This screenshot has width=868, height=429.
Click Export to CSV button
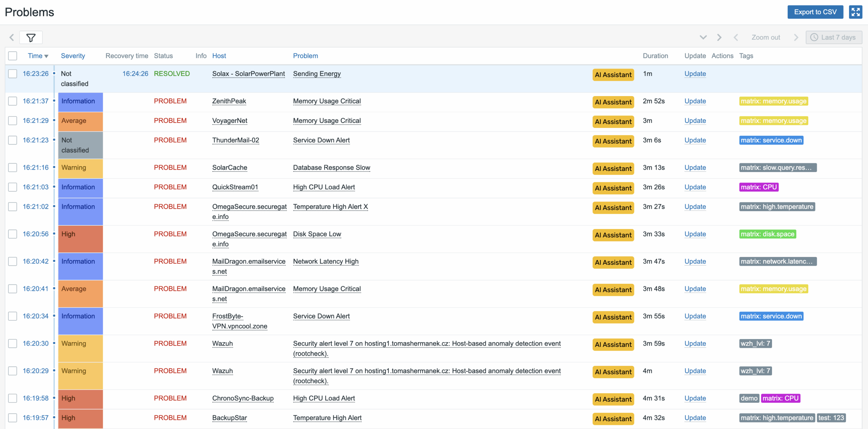[815, 12]
